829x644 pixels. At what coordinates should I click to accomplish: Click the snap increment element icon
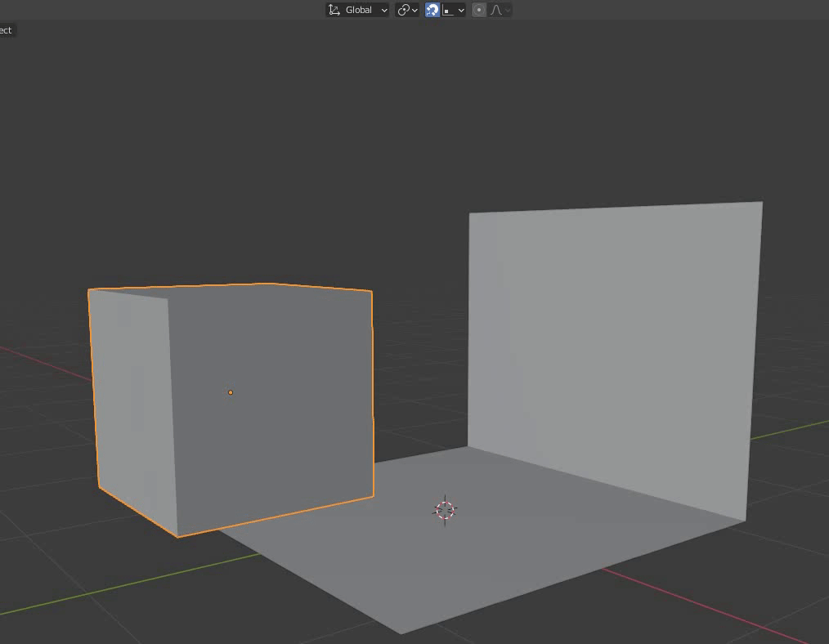[449, 10]
